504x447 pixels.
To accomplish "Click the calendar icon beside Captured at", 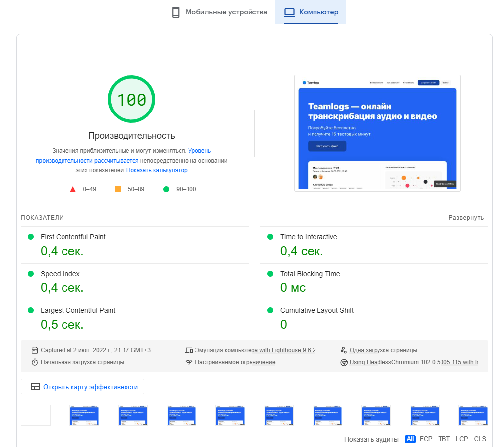I will (x=35, y=350).
